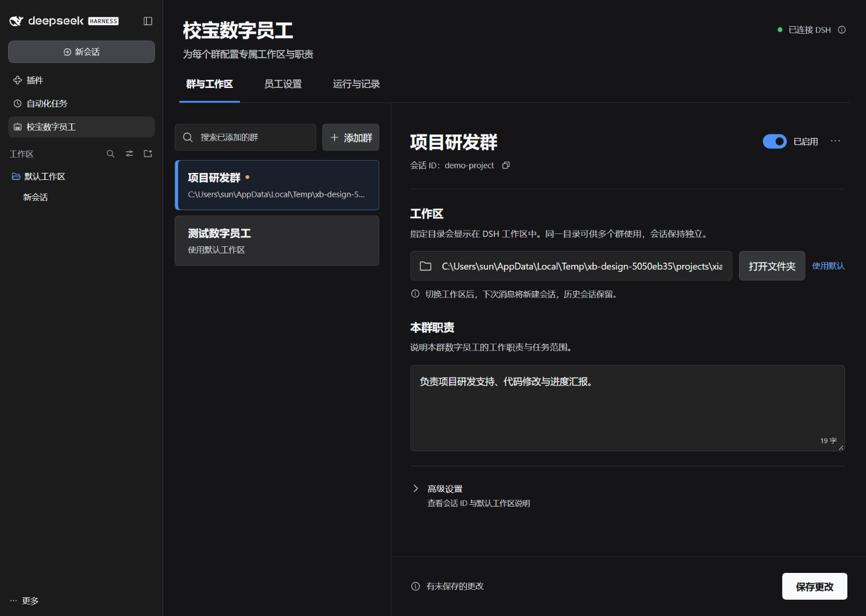The height and width of the screenshot is (616, 866).
Task: Click the info icon beside 切换工作区后
Action: 415,294
